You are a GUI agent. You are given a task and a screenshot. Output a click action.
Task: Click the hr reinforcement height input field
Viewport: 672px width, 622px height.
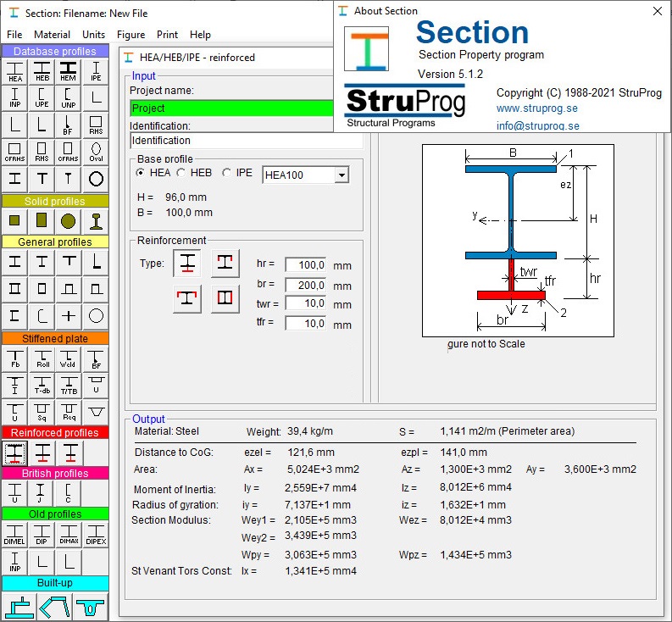point(306,265)
